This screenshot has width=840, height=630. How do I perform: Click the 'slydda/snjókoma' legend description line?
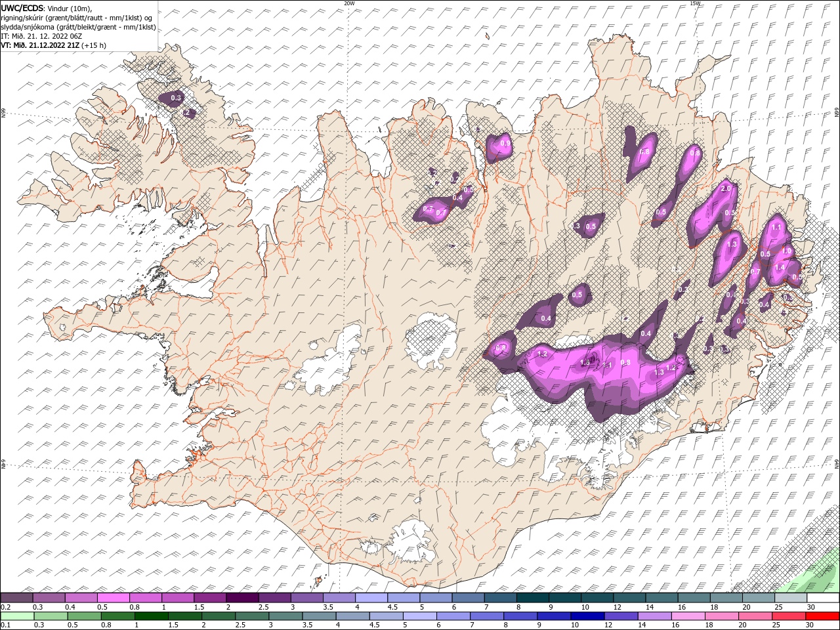(78, 26)
